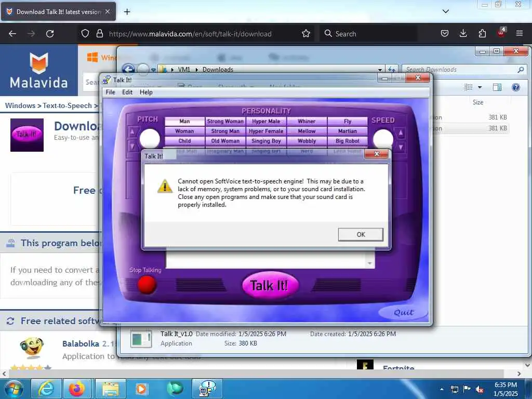Click Quit in Talk It! window
This screenshot has width=532, height=399.
(x=403, y=312)
